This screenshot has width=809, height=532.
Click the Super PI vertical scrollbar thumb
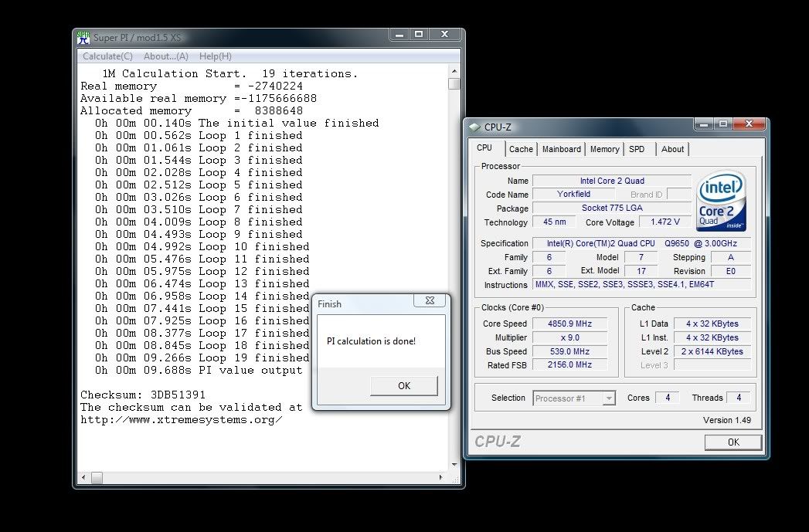point(454,84)
